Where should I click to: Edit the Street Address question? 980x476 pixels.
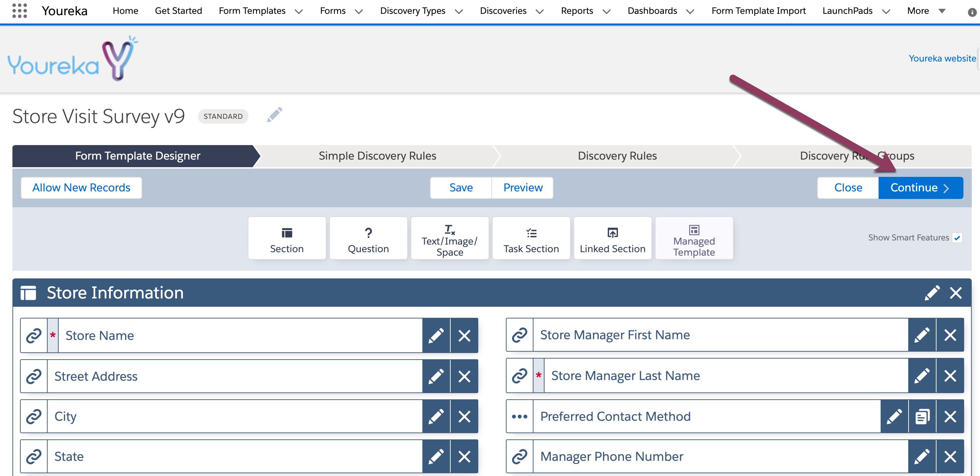[436, 376]
